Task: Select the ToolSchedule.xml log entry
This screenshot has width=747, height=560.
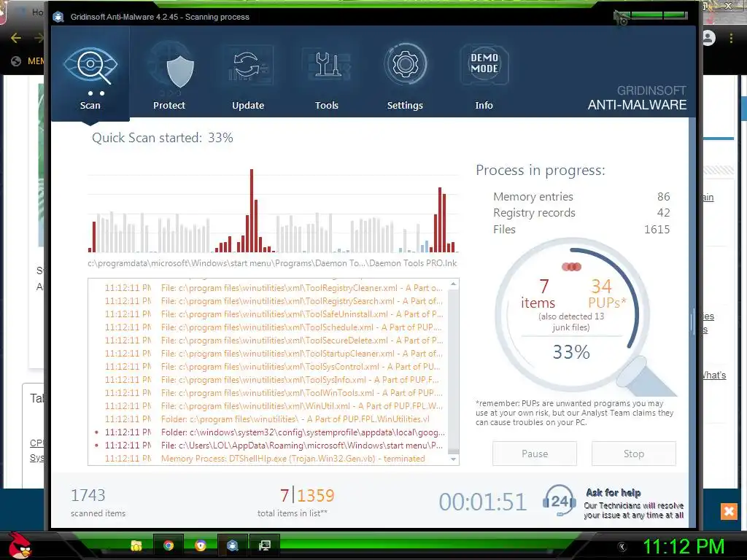Action: tap(274, 327)
